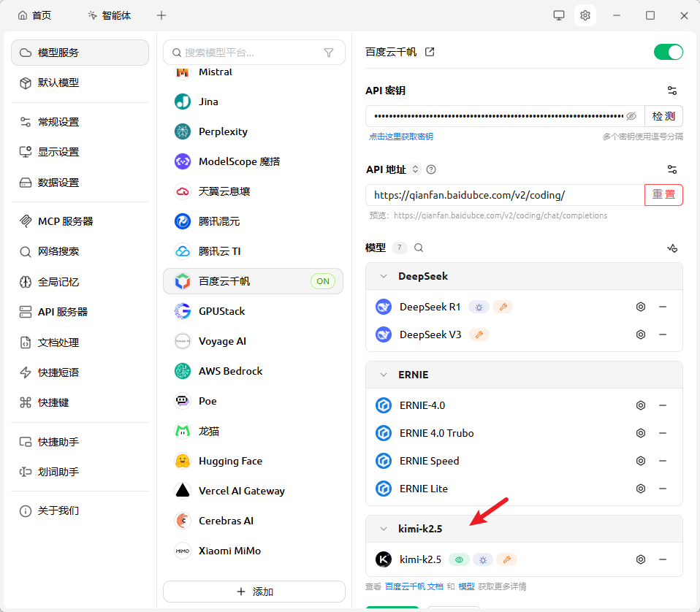
Task: Click the API address input field
Action: (504, 195)
